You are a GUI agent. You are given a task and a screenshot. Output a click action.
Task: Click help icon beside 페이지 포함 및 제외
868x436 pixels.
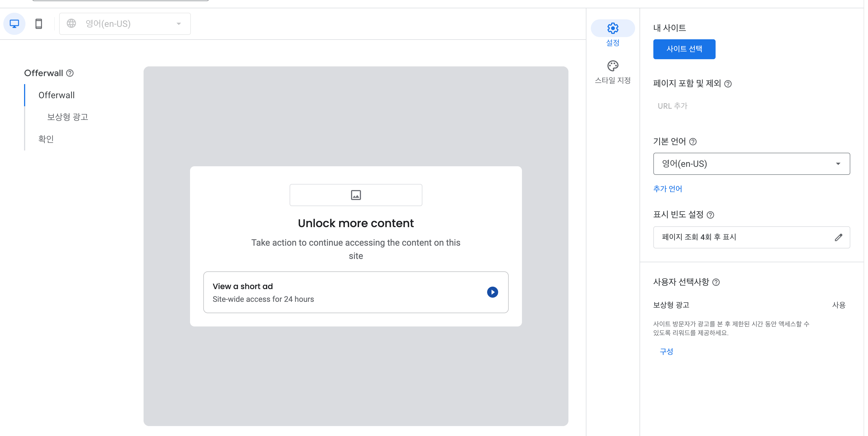(x=727, y=84)
